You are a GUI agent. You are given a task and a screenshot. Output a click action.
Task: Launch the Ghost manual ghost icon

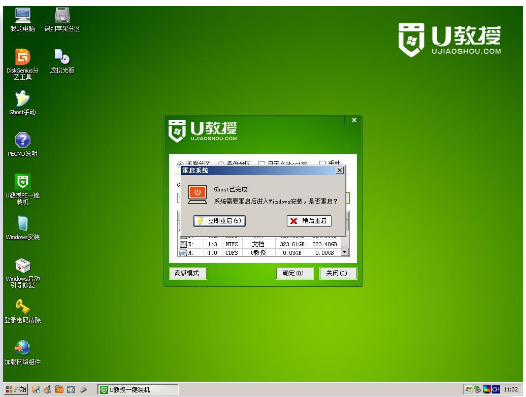(22, 103)
